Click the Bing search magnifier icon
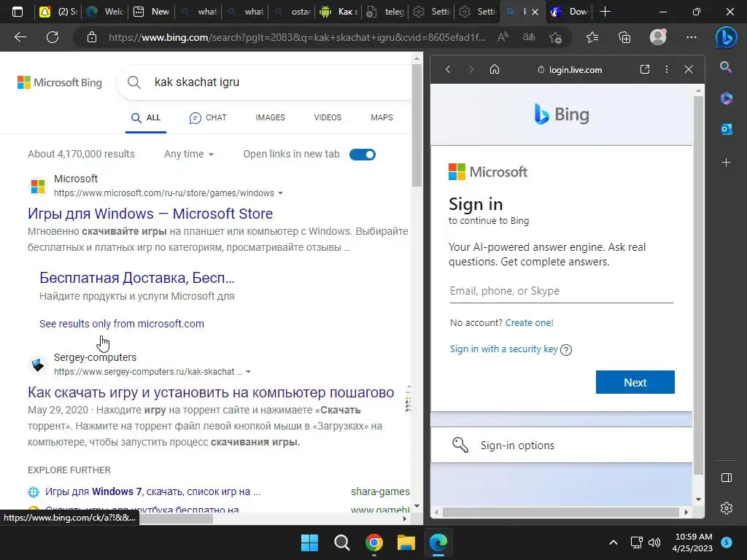747x560 pixels. point(134,82)
